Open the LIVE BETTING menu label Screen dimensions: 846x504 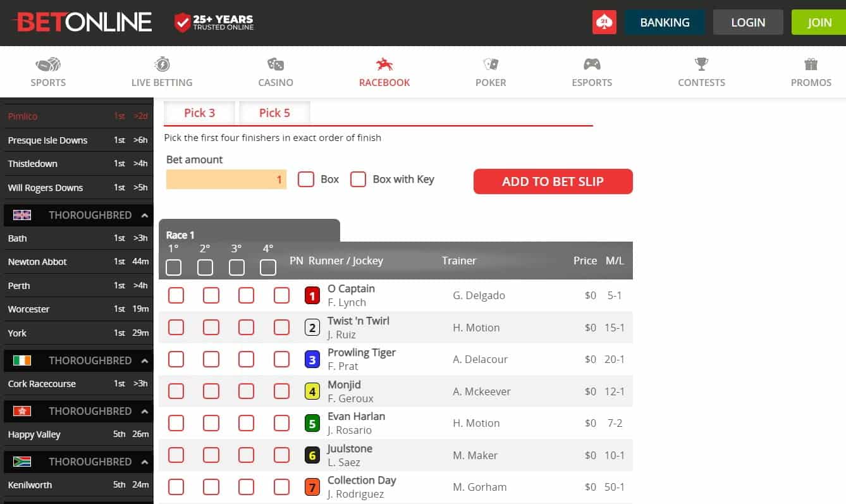[162, 82]
